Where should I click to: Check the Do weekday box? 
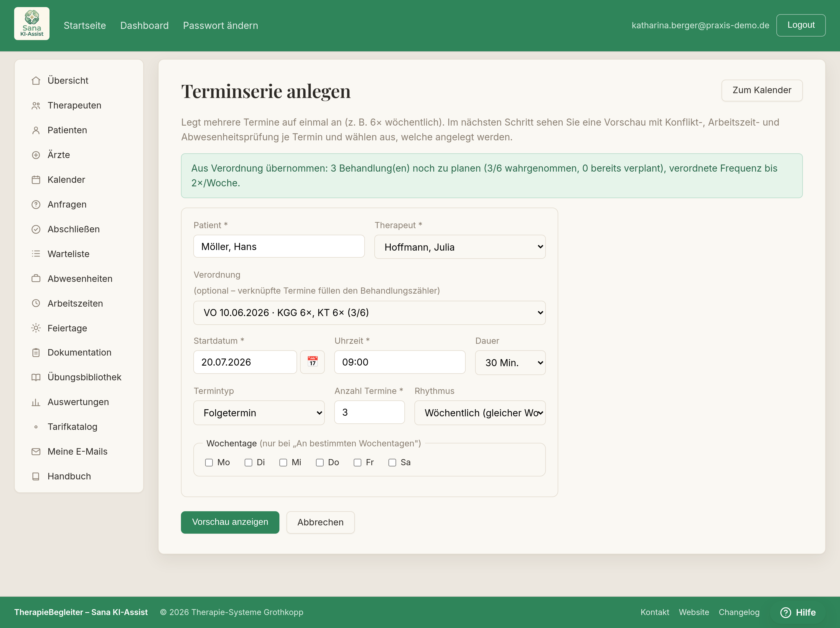(320, 462)
